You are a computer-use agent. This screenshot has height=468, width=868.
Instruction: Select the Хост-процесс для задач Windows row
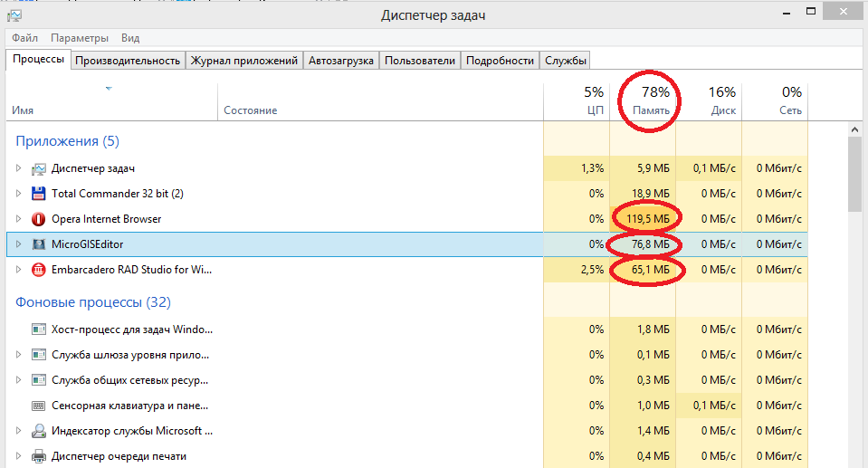(x=132, y=330)
